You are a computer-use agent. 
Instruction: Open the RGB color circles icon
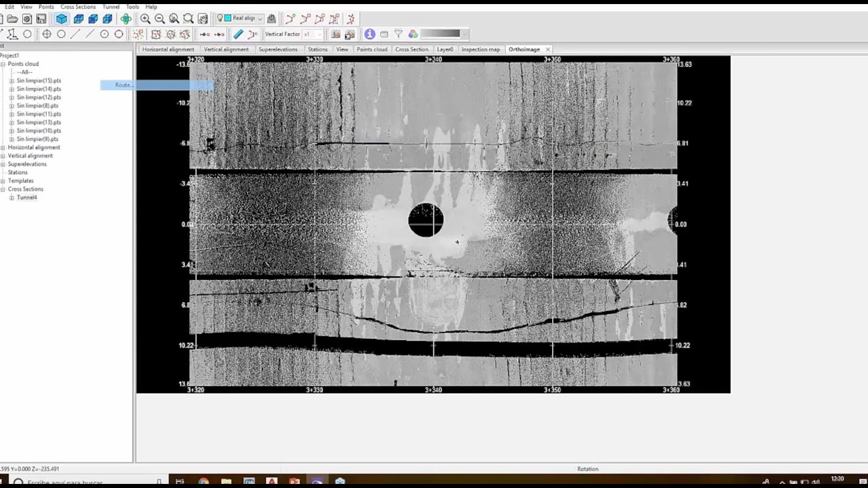point(413,34)
